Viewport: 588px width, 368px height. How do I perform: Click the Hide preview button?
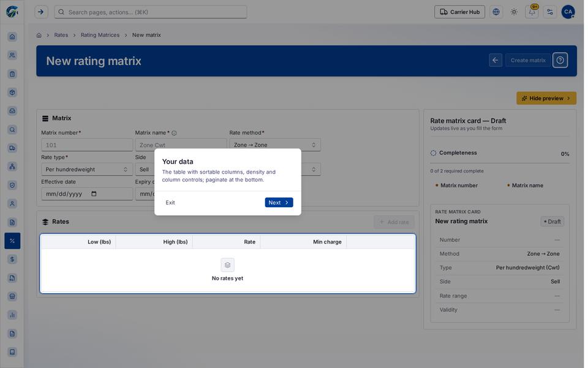coord(546,98)
